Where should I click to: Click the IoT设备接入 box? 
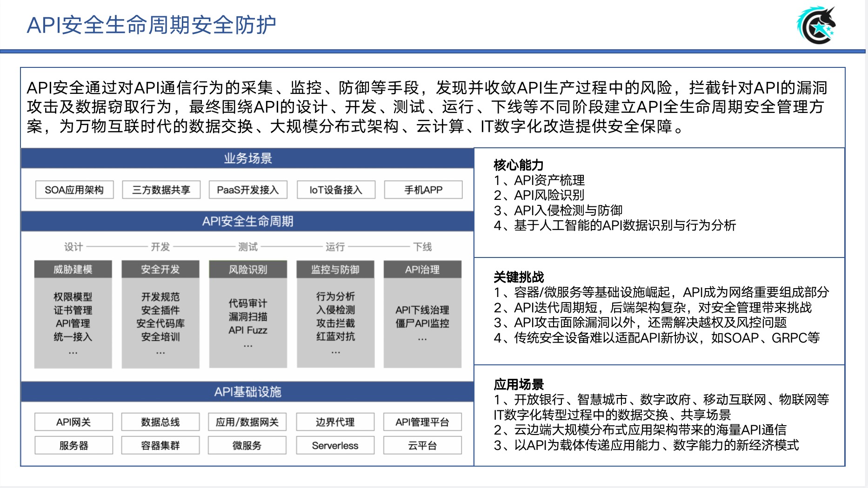pos(336,190)
